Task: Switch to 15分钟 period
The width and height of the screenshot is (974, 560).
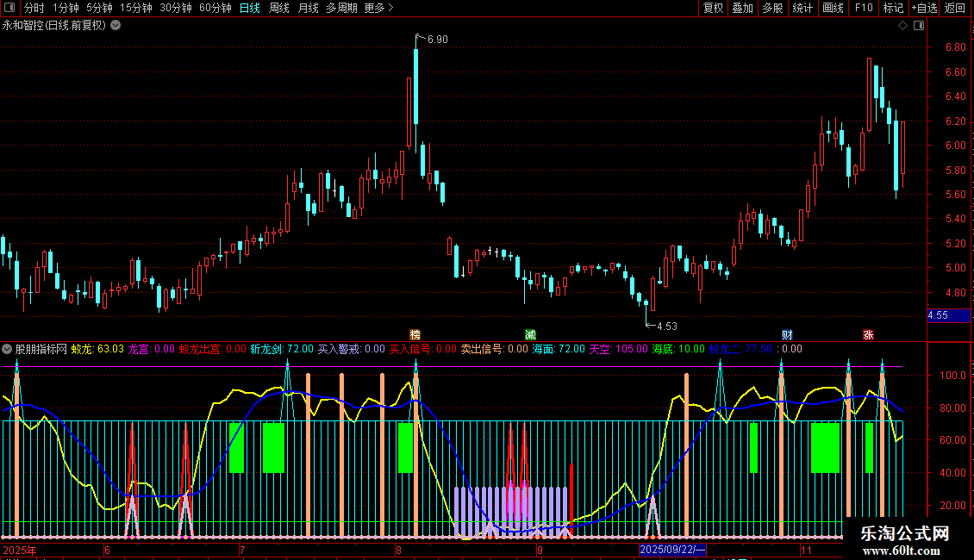Action: pos(135,8)
